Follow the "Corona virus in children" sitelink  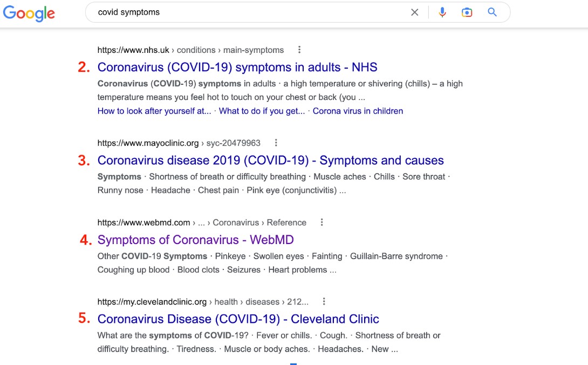(358, 111)
